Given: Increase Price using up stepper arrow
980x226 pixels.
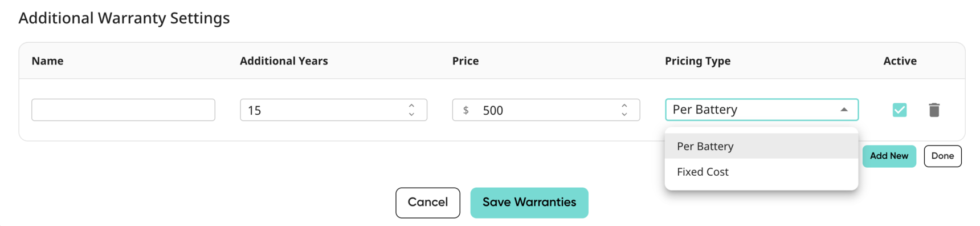Looking at the screenshot, I should 624,106.
